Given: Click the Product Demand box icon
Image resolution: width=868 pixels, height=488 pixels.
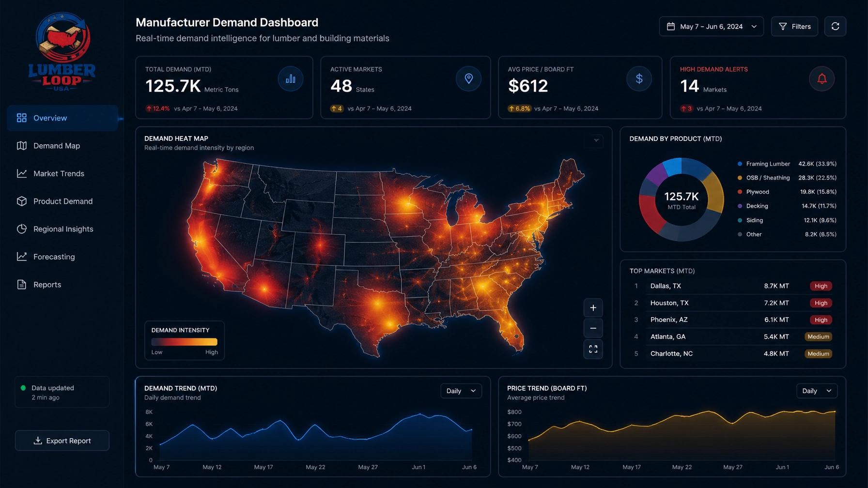Looking at the screenshot, I should coord(22,201).
